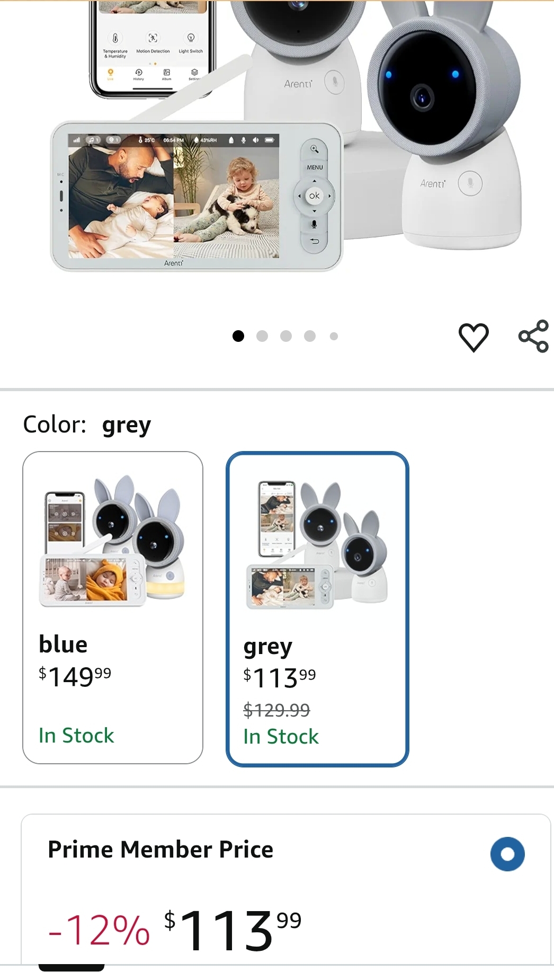
Task: Tap the heart wishlist icon
Action: point(473,337)
